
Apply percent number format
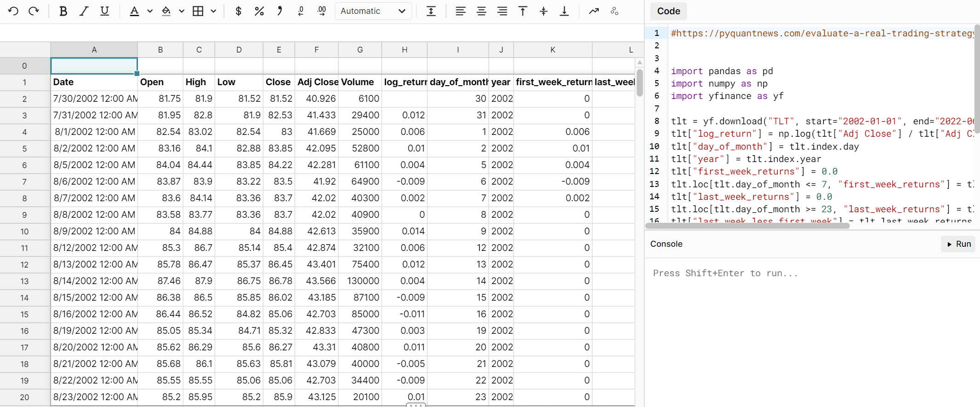[259, 11]
